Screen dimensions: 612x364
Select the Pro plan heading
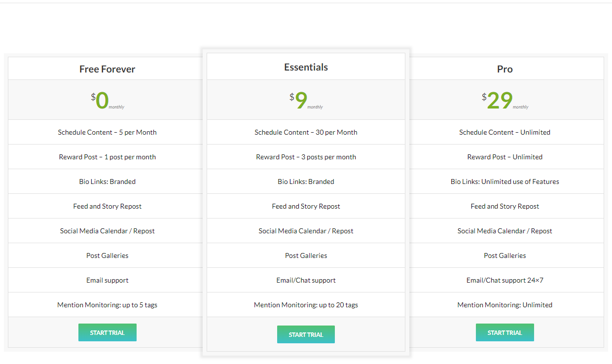click(x=504, y=69)
